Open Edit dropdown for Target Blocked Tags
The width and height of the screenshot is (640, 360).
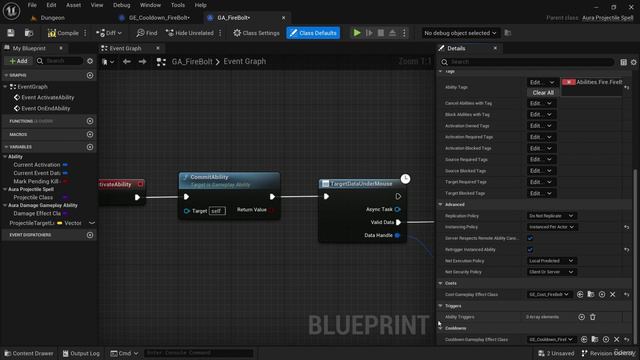click(541, 193)
